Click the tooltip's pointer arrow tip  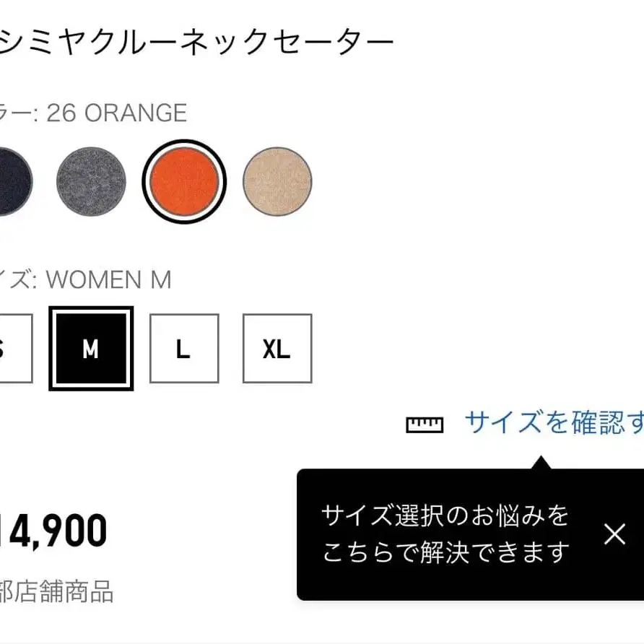(x=538, y=459)
